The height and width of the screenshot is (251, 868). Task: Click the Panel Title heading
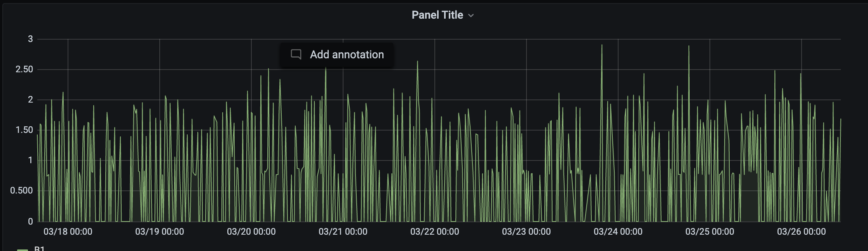pos(437,15)
